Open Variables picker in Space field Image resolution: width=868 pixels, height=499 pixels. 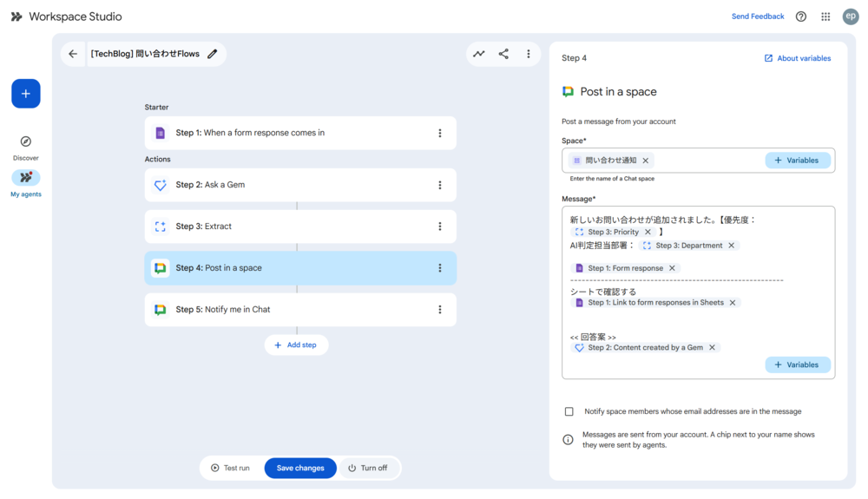(x=797, y=161)
